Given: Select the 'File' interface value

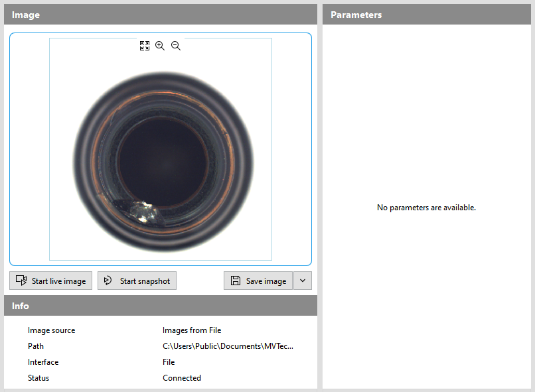Looking at the screenshot, I should point(169,362).
